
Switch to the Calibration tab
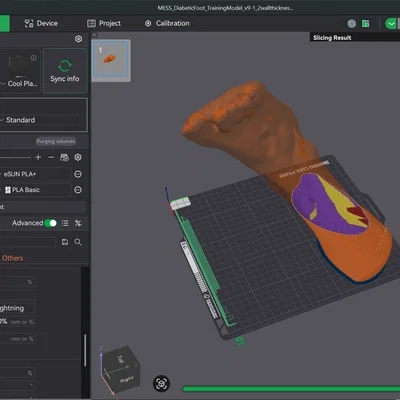click(x=167, y=23)
